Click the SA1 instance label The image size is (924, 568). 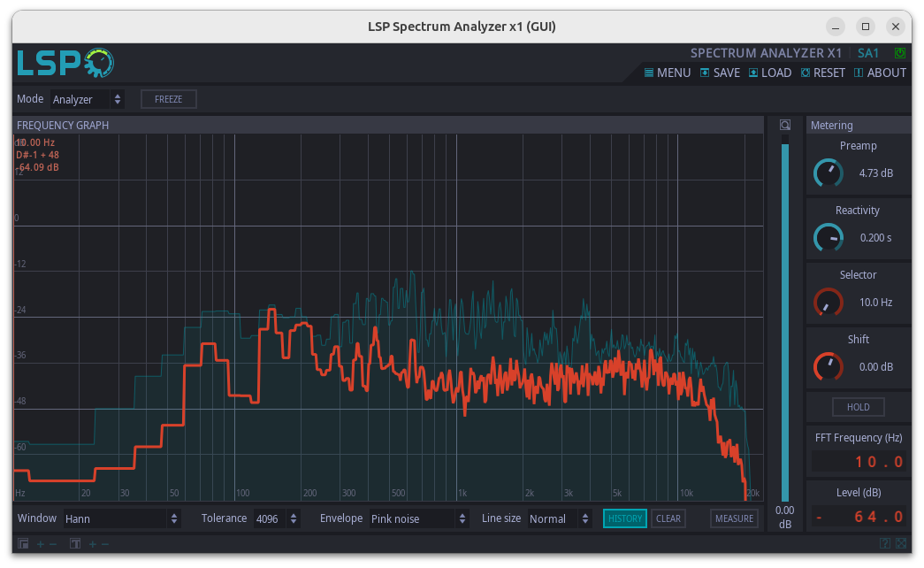(868, 53)
